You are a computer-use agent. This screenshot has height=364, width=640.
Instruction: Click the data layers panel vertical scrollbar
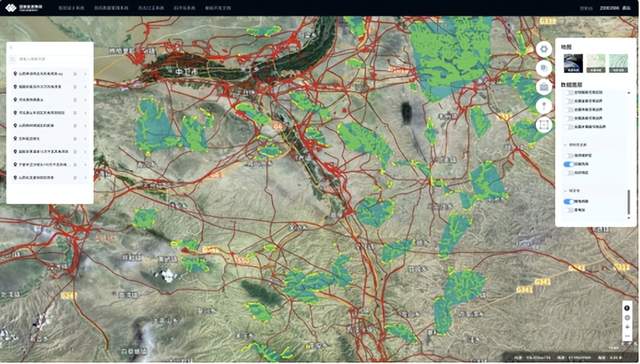click(629, 202)
